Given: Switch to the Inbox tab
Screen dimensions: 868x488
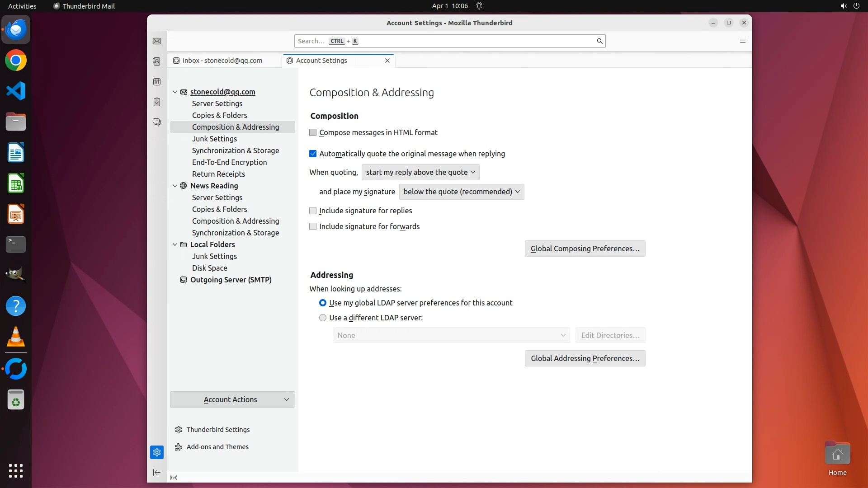Looking at the screenshot, I should (x=222, y=61).
